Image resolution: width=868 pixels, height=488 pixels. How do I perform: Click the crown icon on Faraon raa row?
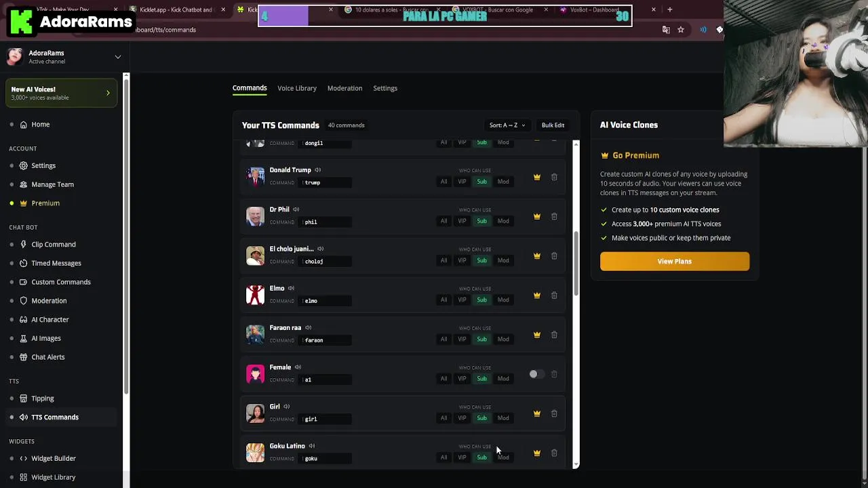click(536, 334)
